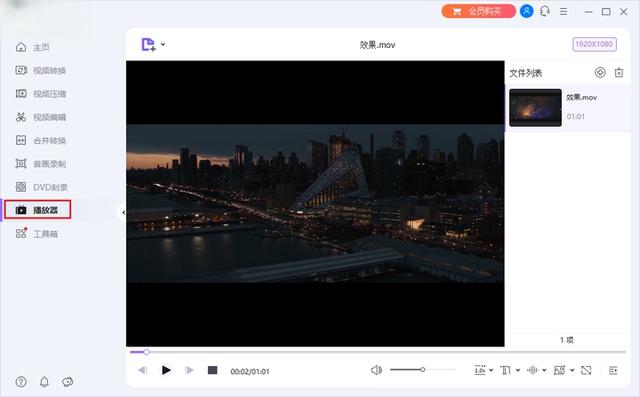Open the 1.0x playback speed dropdown

coord(484,370)
